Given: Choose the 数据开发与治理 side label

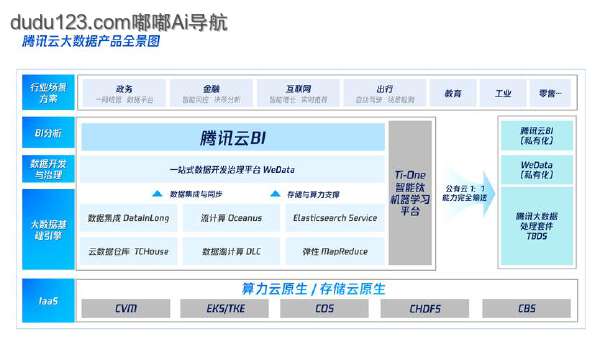Looking at the screenshot, I should (48, 169).
